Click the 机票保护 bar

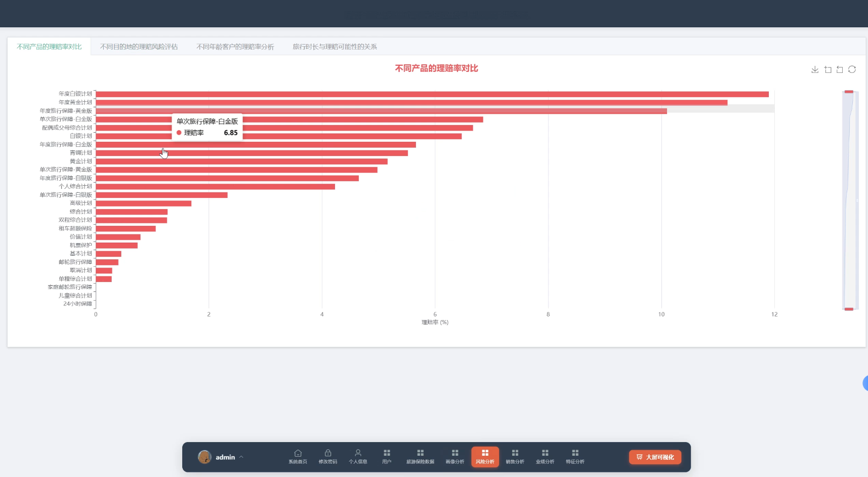pos(116,245)
